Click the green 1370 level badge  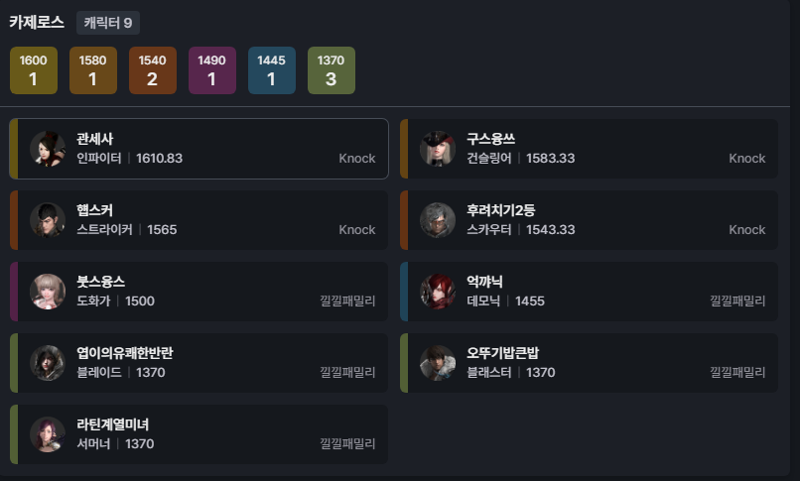[331, 70]
